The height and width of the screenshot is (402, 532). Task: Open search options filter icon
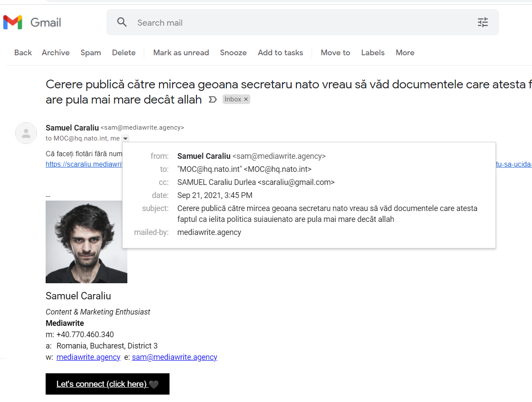pyautogui.click(x=483, y=22)
